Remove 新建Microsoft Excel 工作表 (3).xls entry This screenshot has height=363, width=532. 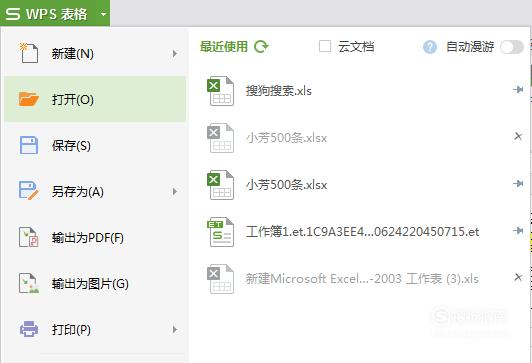click(518, 278)
